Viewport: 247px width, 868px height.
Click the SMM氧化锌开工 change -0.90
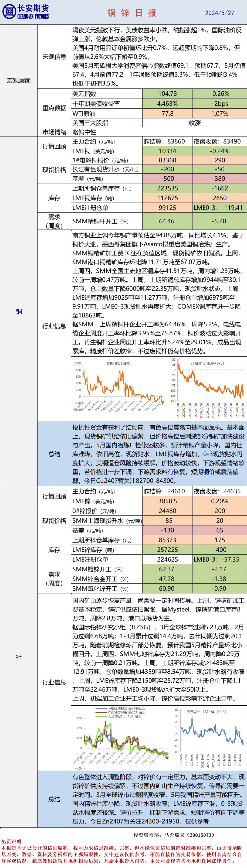(220, 589)
